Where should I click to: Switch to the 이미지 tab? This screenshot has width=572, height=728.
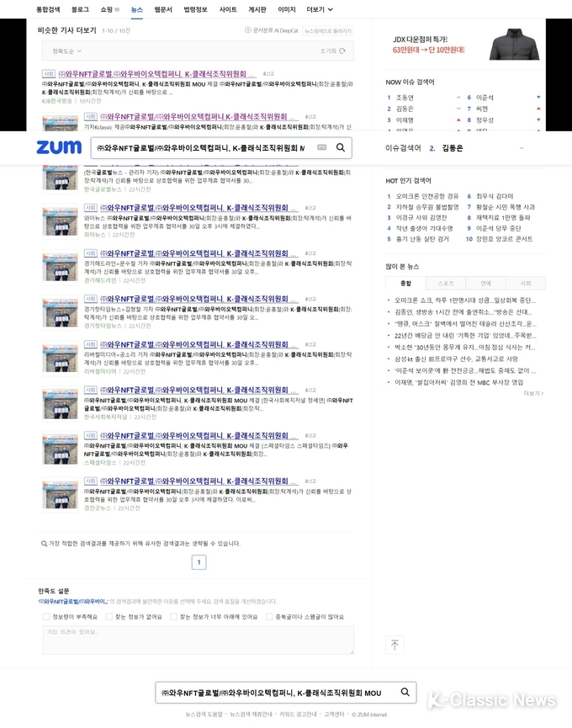click(x=287, y=9)
